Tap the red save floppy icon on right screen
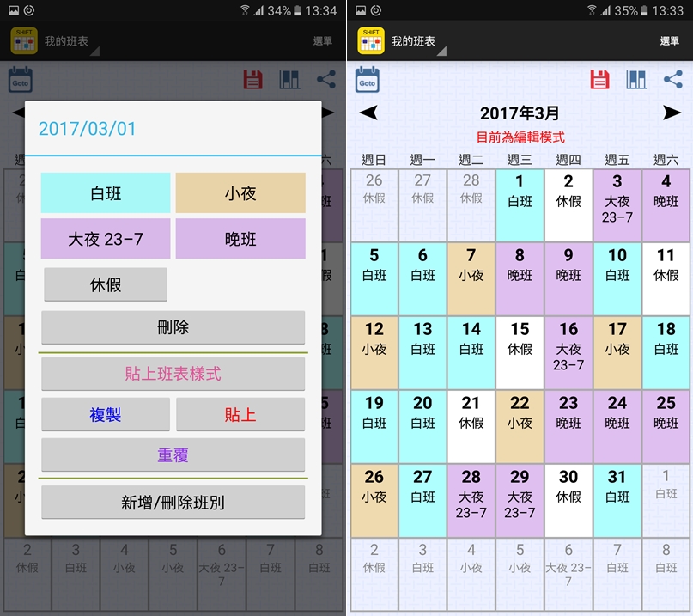Image resolution: width=693 pixels, height=616 pixels. tap(599, 80)
